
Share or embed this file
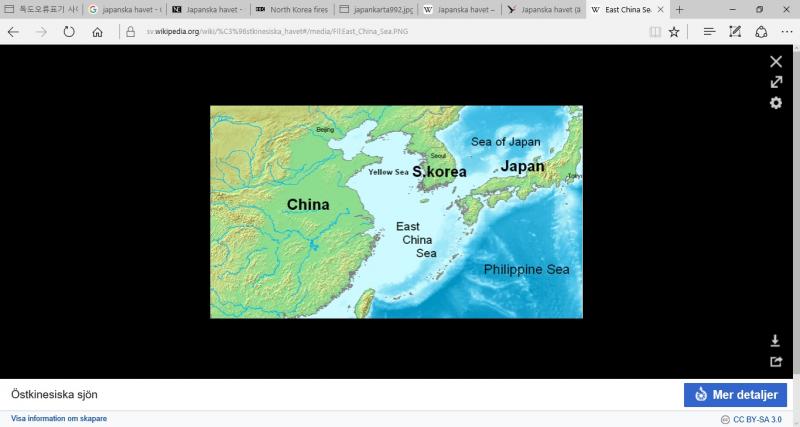tap(775, 362)
